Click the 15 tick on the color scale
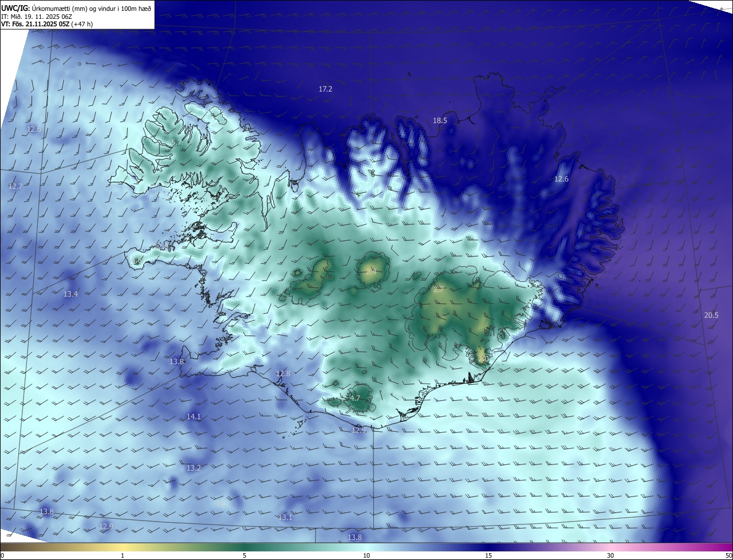The width and height of the screenshot is (733, 560). click(488, 555)
